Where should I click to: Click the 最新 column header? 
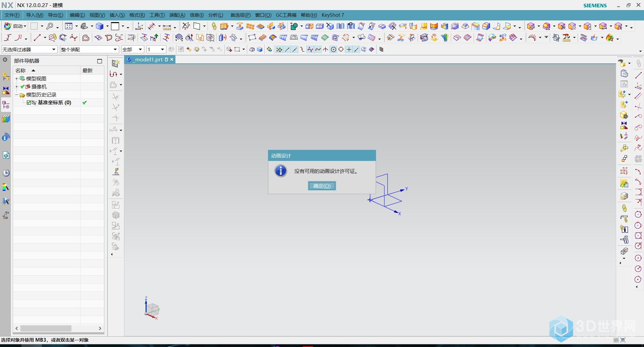coord(92,70)
